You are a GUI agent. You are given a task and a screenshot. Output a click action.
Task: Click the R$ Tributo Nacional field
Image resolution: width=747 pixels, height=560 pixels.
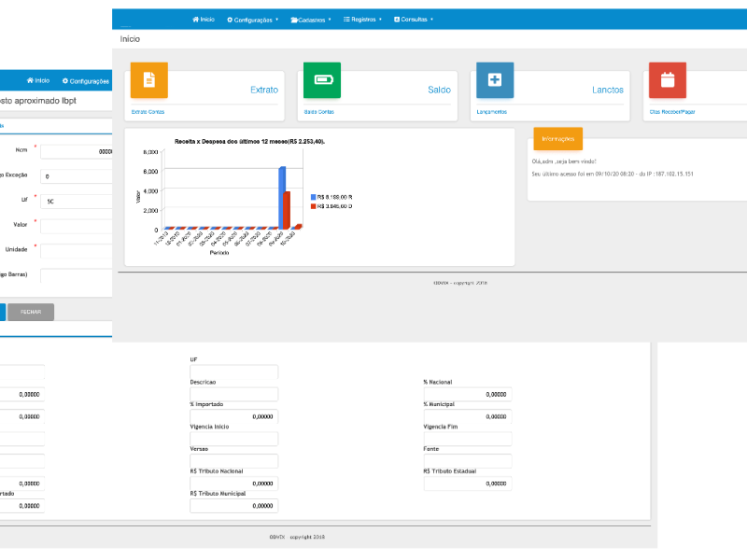234,483
